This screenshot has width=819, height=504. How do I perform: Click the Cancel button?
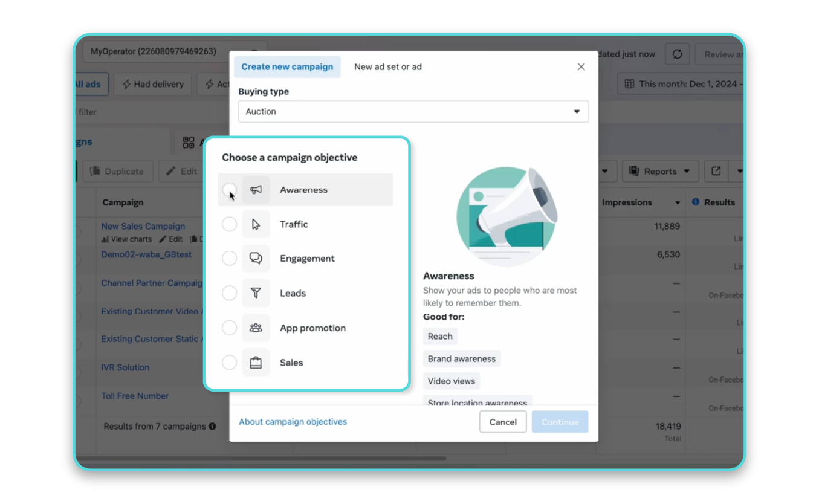click(x=503, y=422)
